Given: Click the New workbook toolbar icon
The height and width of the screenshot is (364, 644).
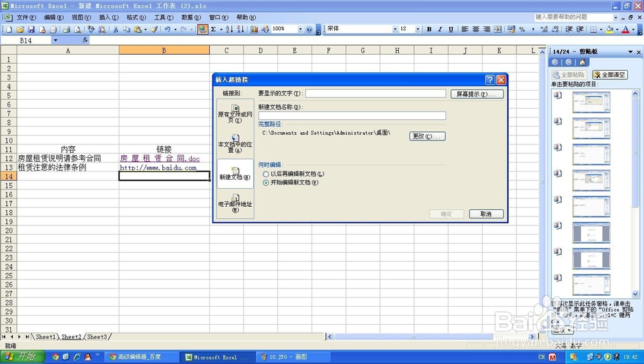Looking at the screenshot, I should point(9,29).
